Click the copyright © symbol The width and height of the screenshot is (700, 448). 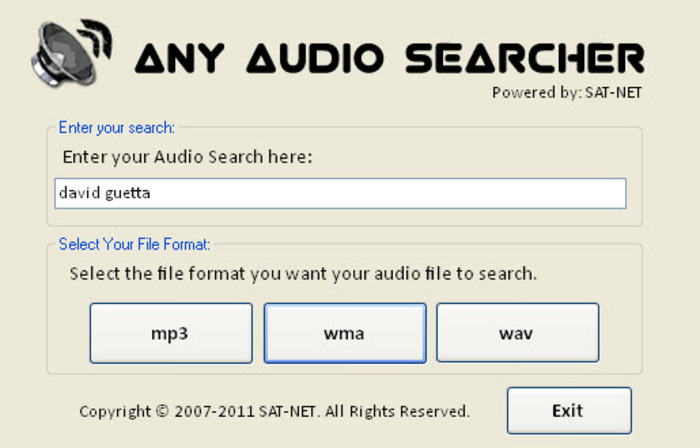162,411
